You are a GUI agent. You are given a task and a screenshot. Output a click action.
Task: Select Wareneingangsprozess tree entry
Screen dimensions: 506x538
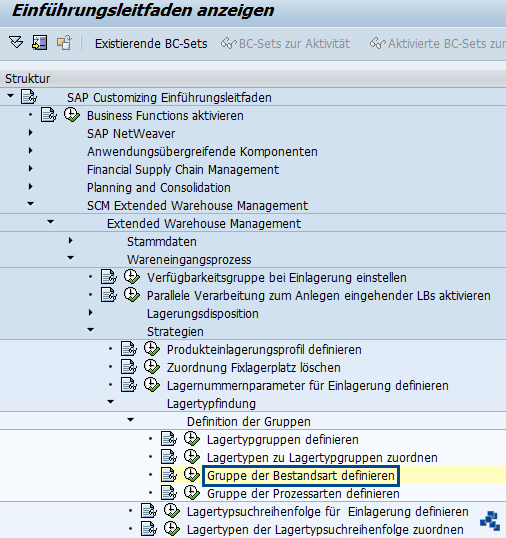(x=189, y=260)
